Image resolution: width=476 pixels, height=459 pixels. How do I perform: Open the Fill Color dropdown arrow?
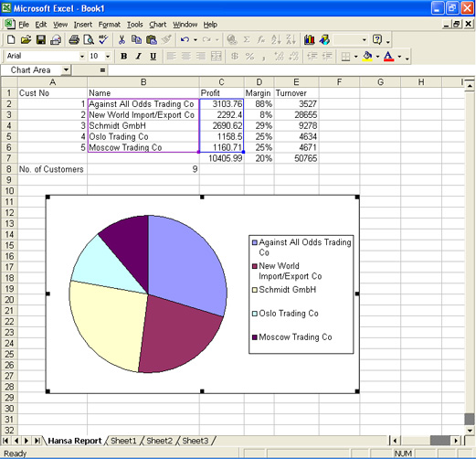pyautogui.click(x=377, y=57)
